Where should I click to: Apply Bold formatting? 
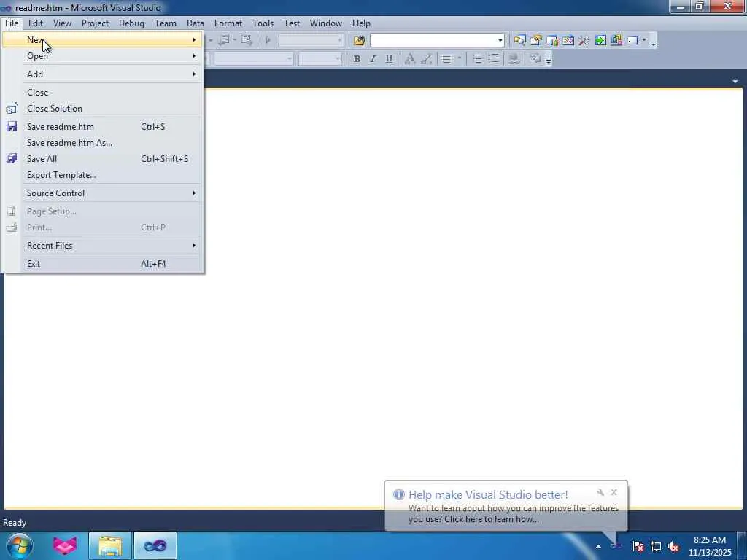pos(356,58)
